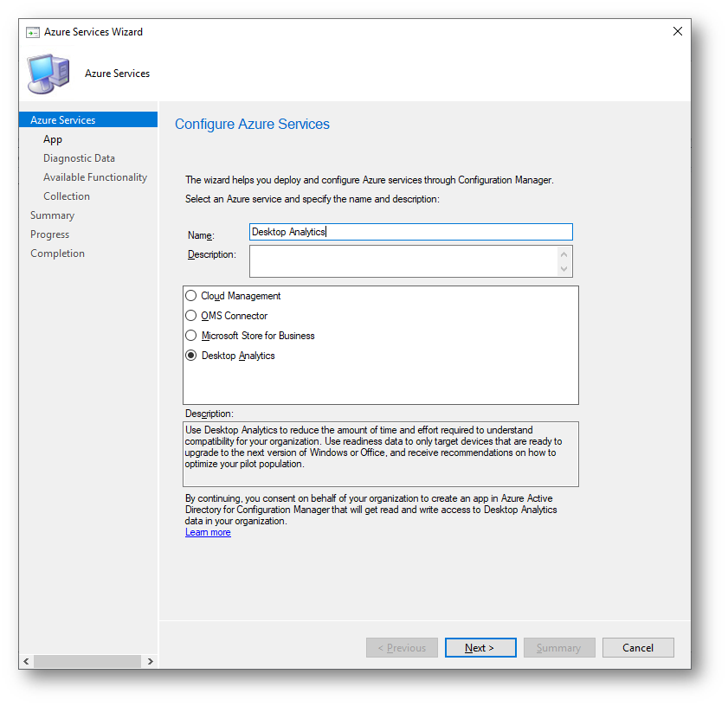Click the Description box scroll-down arrow
This screenshot has width=728, height=706.
[x=564, y=269]
